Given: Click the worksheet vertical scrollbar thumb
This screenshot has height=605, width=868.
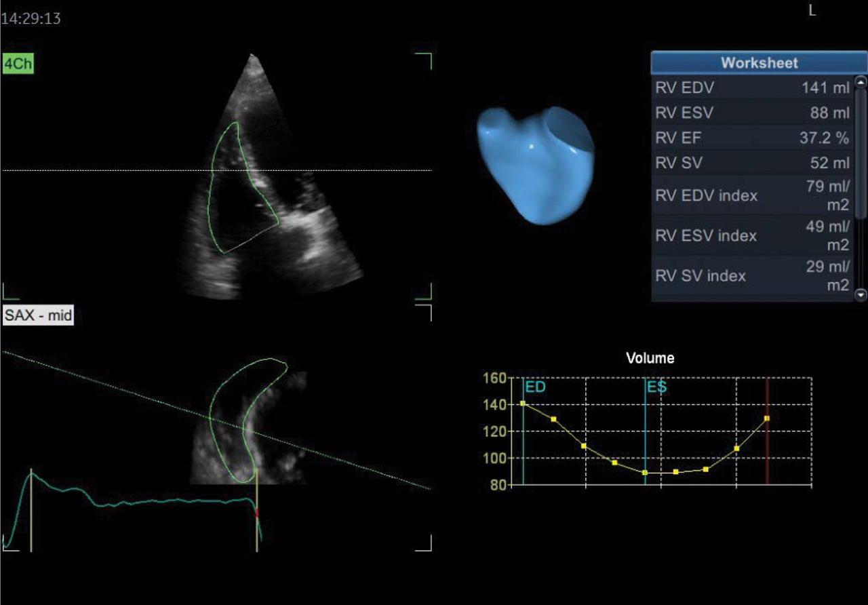Looking at the screenshot, I should 861,153.
